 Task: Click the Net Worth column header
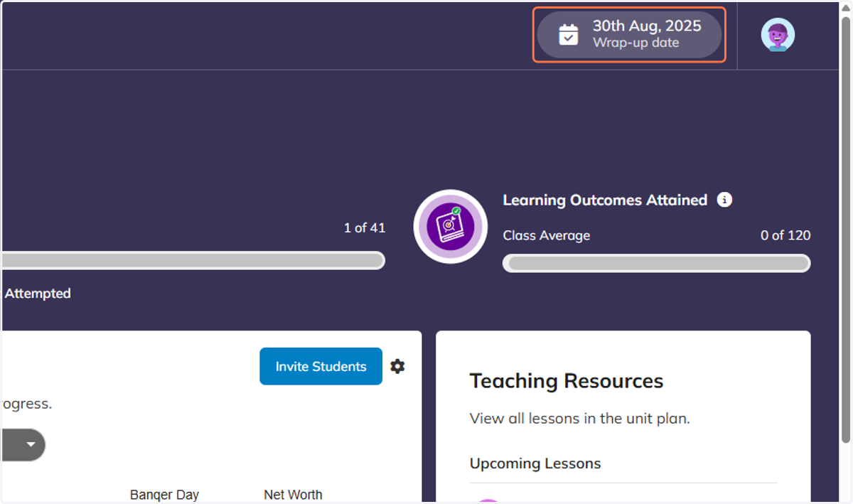(x=293, y=495)
